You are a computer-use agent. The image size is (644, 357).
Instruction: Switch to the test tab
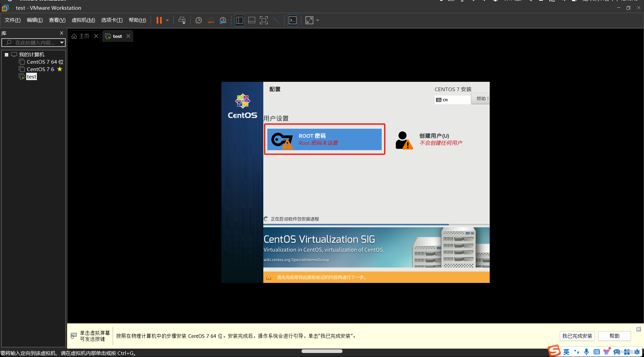coord(117,36)
